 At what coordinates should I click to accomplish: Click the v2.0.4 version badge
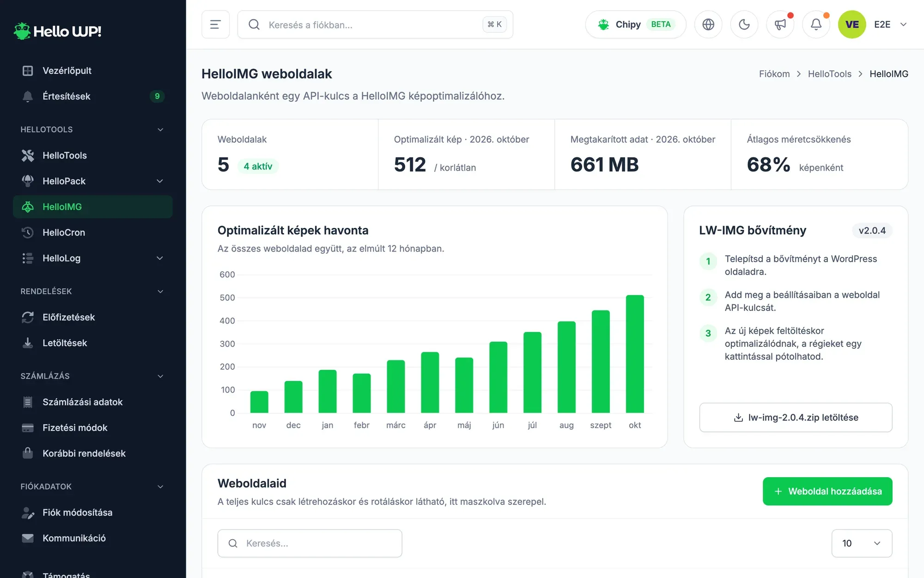click(872, 230)
